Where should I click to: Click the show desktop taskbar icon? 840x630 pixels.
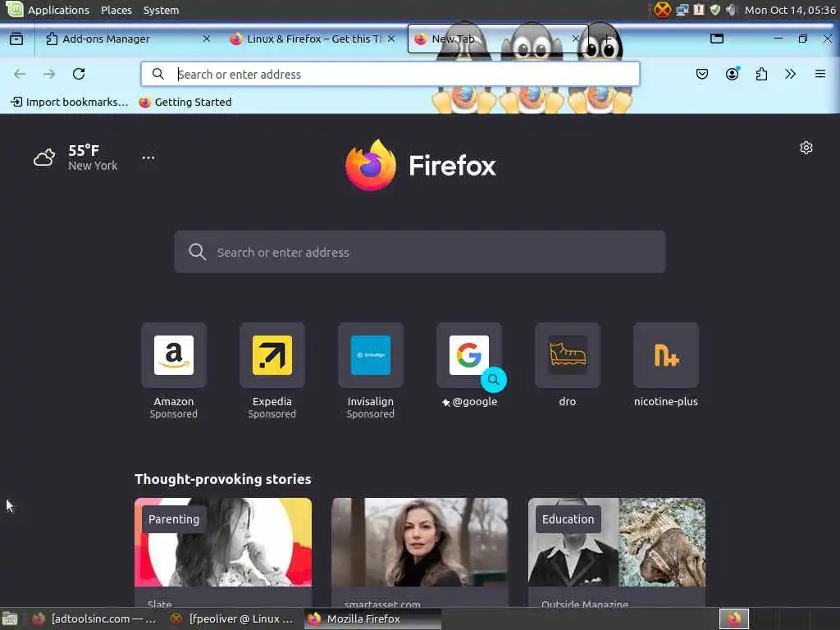[10, 619]
